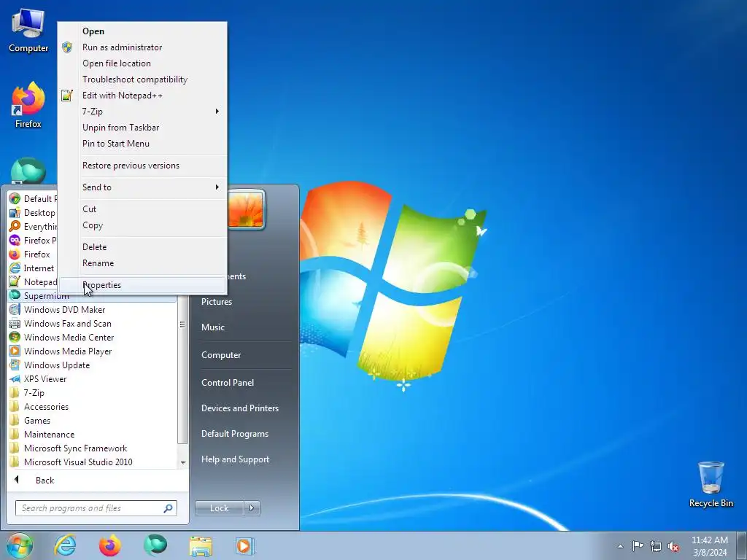Viewport: 747px width, 560px height.
Task: Expand the 7-Zip submenu
Action: tap(142, 112)
